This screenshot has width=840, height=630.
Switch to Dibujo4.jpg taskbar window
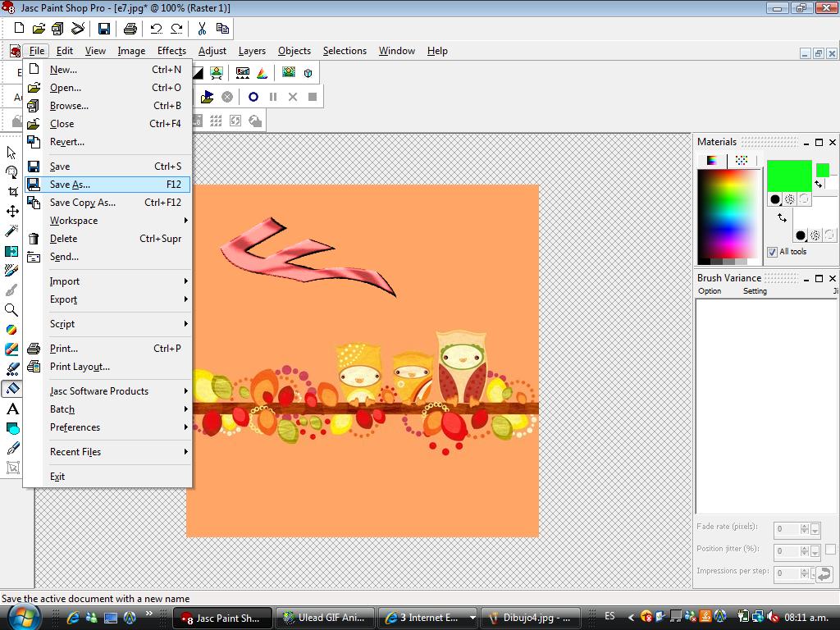click(531, 618)
